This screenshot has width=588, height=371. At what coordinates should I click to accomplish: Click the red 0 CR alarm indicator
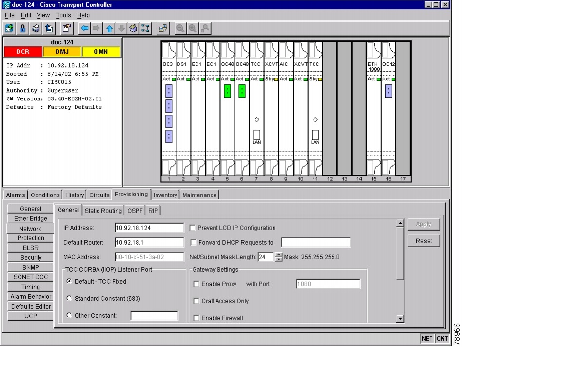tap(23, 52)
